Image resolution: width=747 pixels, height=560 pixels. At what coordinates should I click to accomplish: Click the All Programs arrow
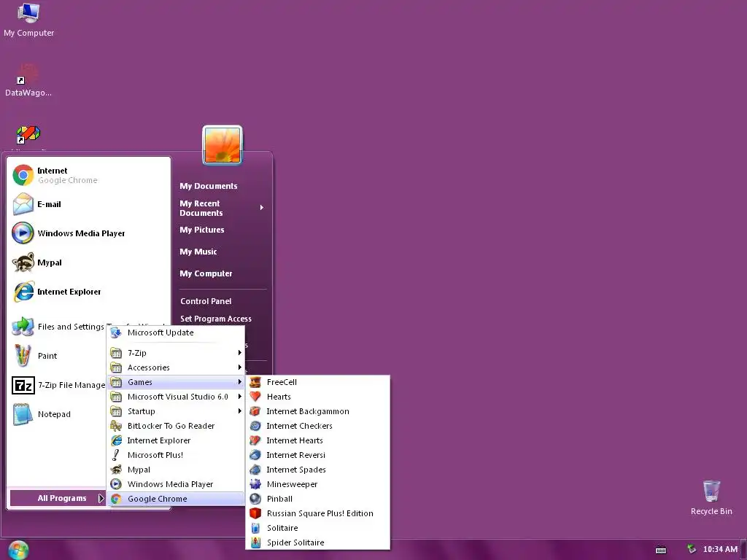101,498
